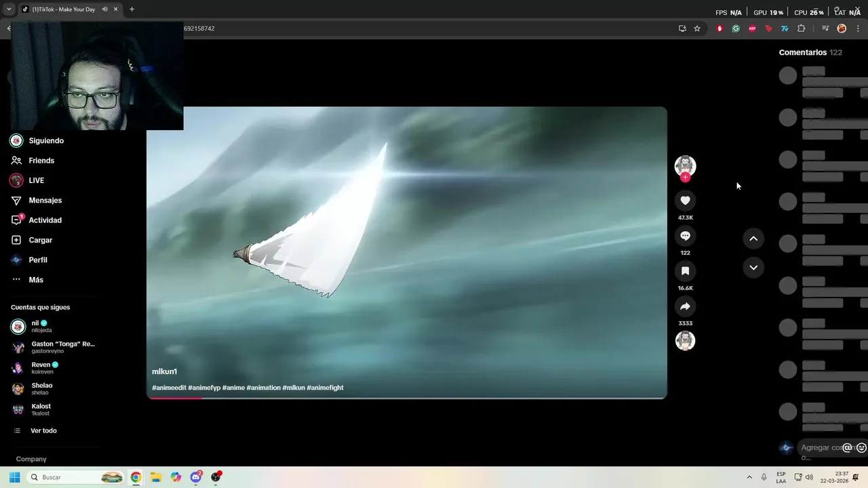Viewport: 868px width, 488px height.
Task: Seek on the video progress bar
Action: click(407, 398)
